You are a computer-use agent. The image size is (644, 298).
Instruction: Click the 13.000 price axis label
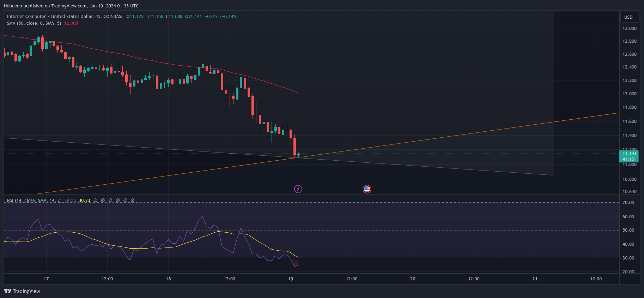tap(630, 29)
